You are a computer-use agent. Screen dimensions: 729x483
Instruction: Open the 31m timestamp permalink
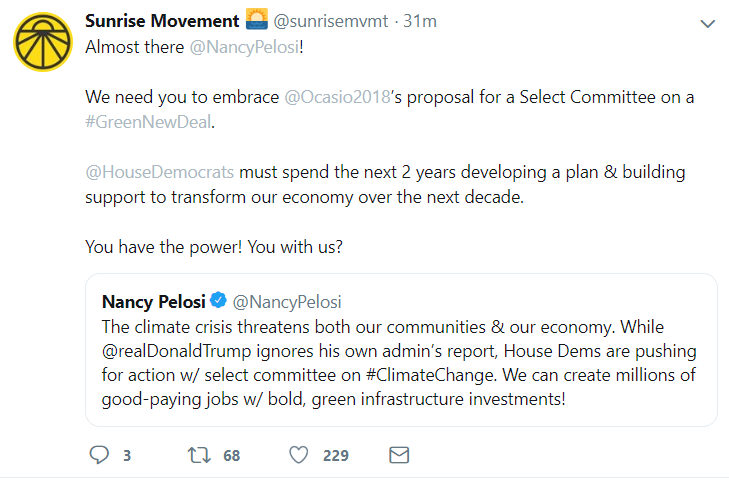[x=419, y=22]
